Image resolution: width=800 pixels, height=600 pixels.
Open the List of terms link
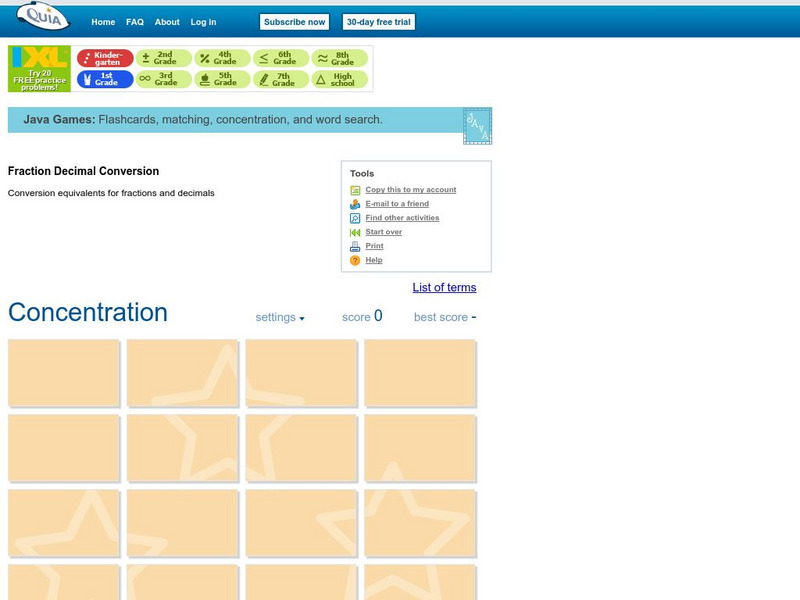(444, 287)
